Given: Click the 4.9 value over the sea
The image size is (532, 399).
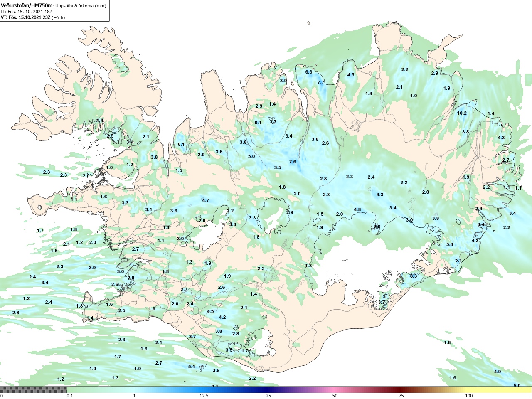Looking at the screenshot, I should coord(498,372).
